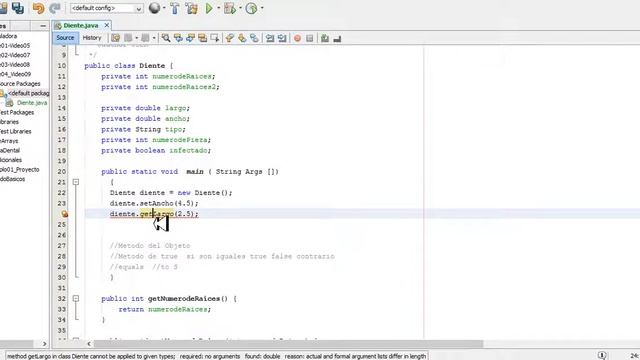Jump to Last Edit location icon
Image resolution: width=640 pixels, height=360 pixels.
pos(116,38)
